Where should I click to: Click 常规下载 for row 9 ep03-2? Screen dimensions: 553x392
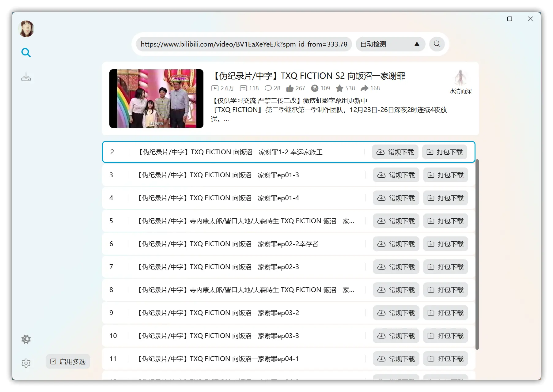[396, 313]
